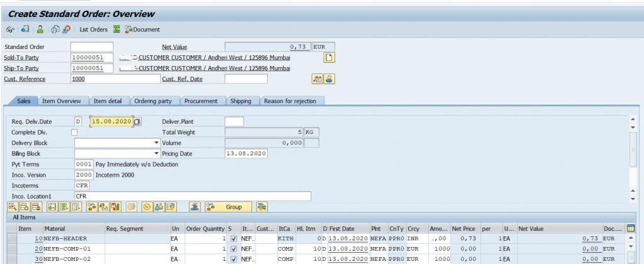This screenshot has height=264, width=644.
Task: Click the deselect all items icon
Action: [76, 207]
